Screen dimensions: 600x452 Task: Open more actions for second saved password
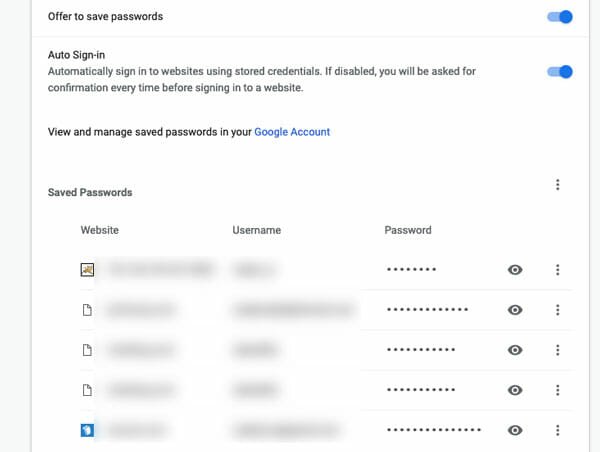click(x=557, y=310)
